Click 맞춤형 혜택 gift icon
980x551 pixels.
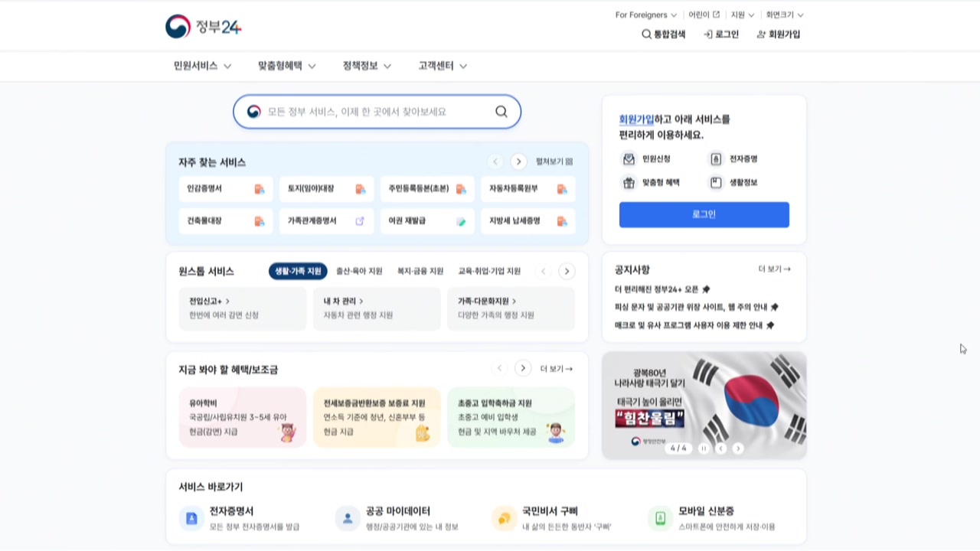(629, 183)
